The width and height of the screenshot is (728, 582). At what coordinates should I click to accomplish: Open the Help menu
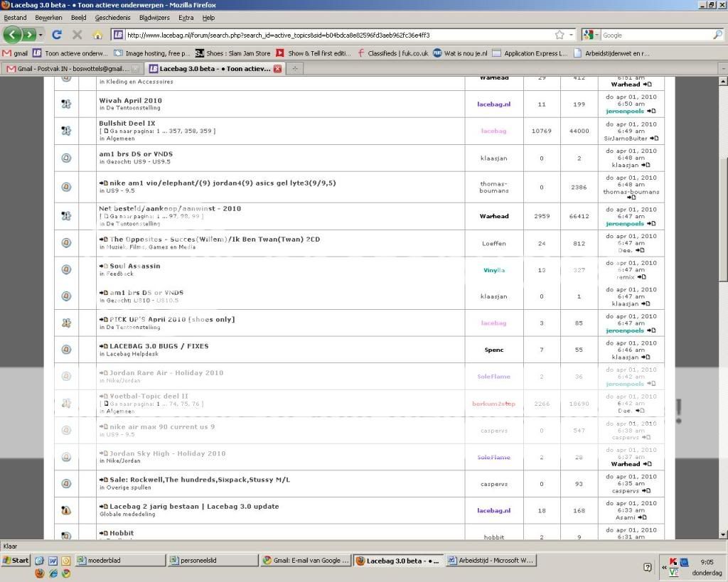208,18
